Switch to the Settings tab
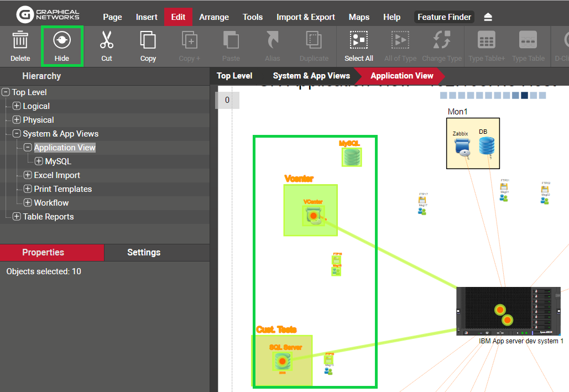569x392 pixels. [x=144, y=253]
